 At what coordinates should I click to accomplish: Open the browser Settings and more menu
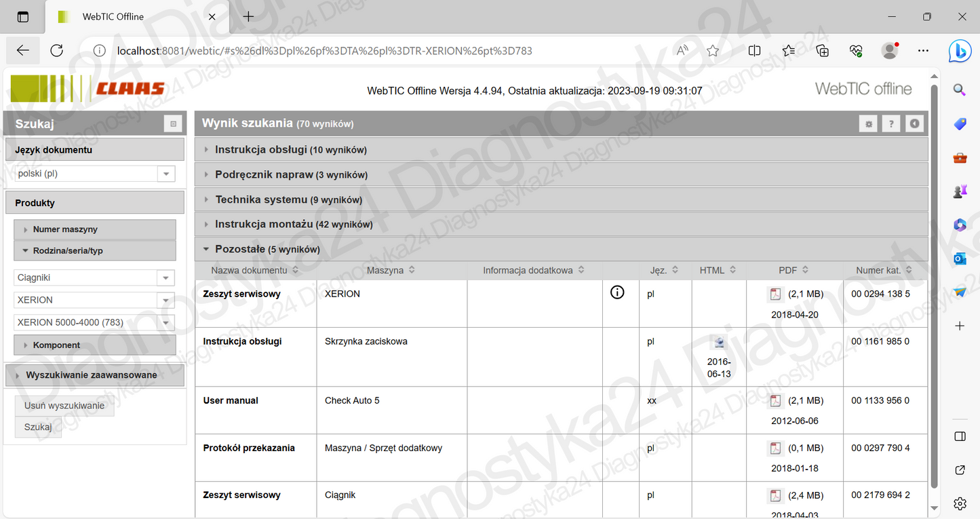923,50
